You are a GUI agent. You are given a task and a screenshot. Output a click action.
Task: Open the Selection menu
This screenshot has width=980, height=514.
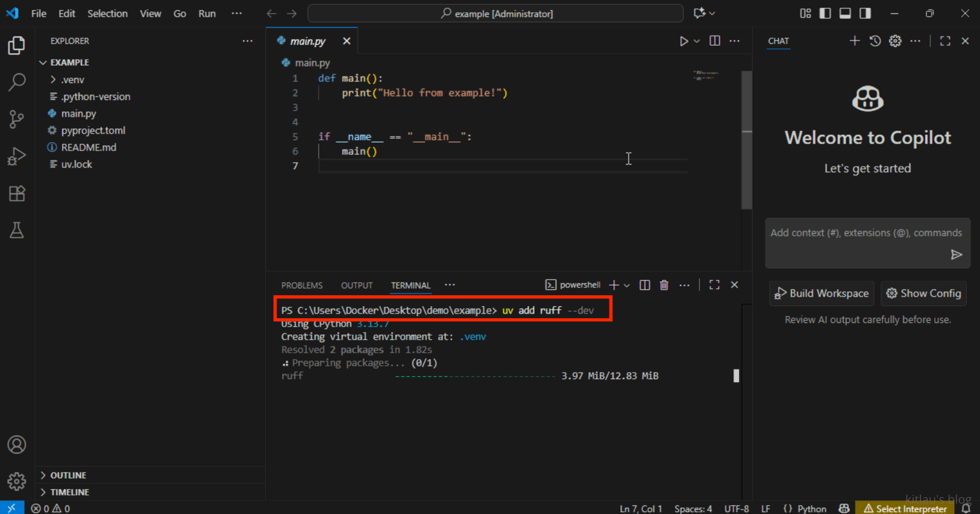(107, 13)
